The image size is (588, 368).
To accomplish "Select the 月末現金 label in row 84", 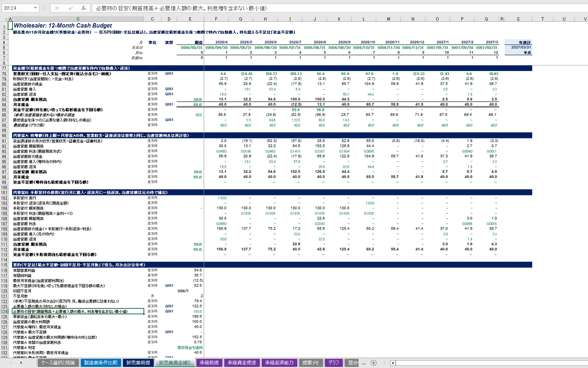I will click(21, 105).
